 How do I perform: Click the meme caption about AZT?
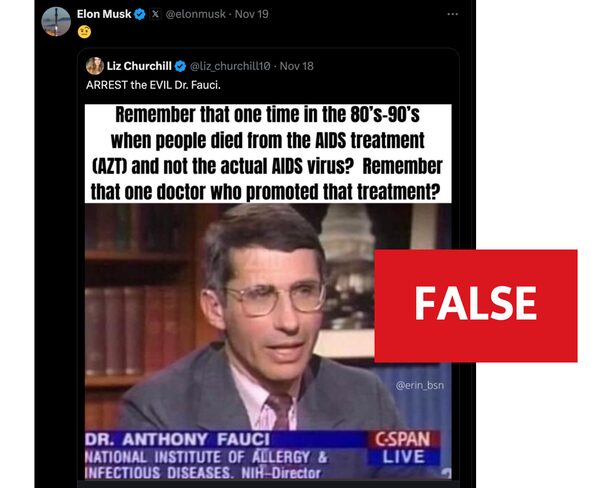pos(268,153)
